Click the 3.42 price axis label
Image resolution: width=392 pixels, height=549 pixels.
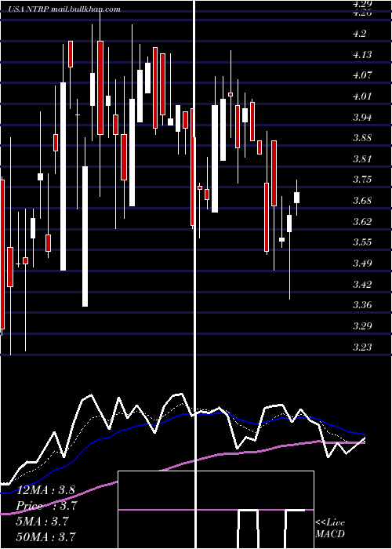tap(362, 284)
